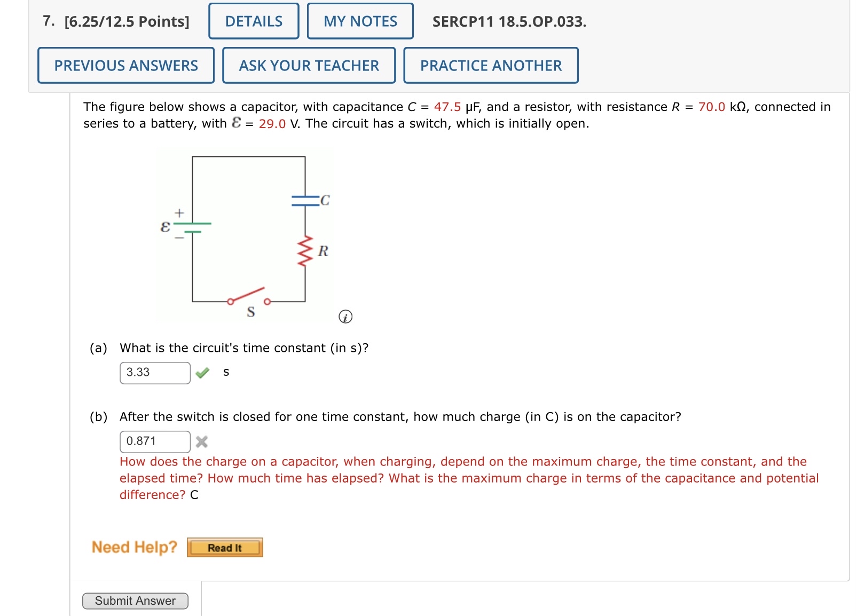This screenshot has height=616, width=857.
Task: Open the DETAILS panel
Action: (253, 21)
